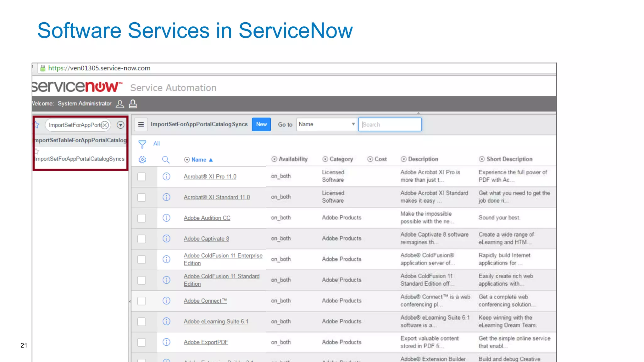Check the Adobe ExportPDF row box
The height and width of the screenshot is (362, 644).
(x=142, y=343)
